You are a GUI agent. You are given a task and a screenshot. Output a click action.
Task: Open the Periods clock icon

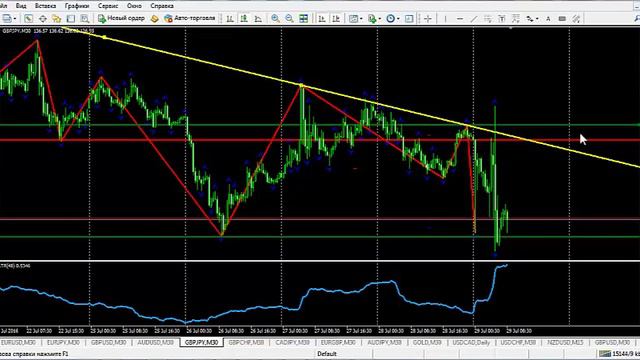click(391, 18)
